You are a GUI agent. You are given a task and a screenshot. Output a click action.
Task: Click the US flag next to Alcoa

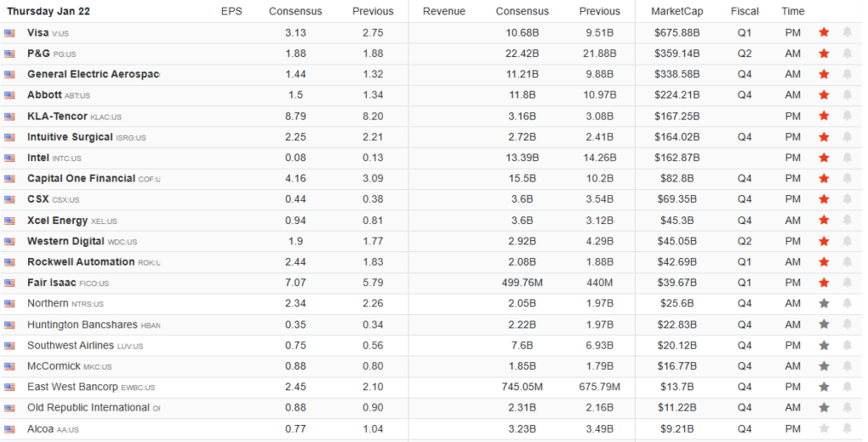[9, 429]
